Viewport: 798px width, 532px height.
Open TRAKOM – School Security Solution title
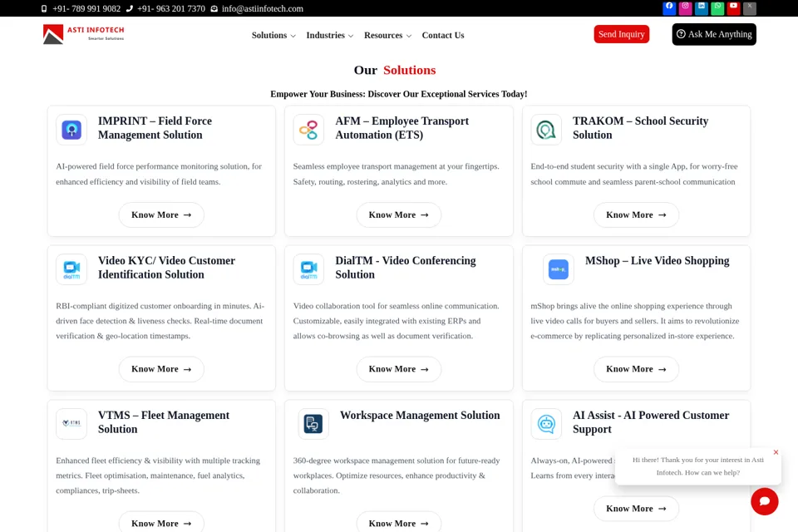640,128
